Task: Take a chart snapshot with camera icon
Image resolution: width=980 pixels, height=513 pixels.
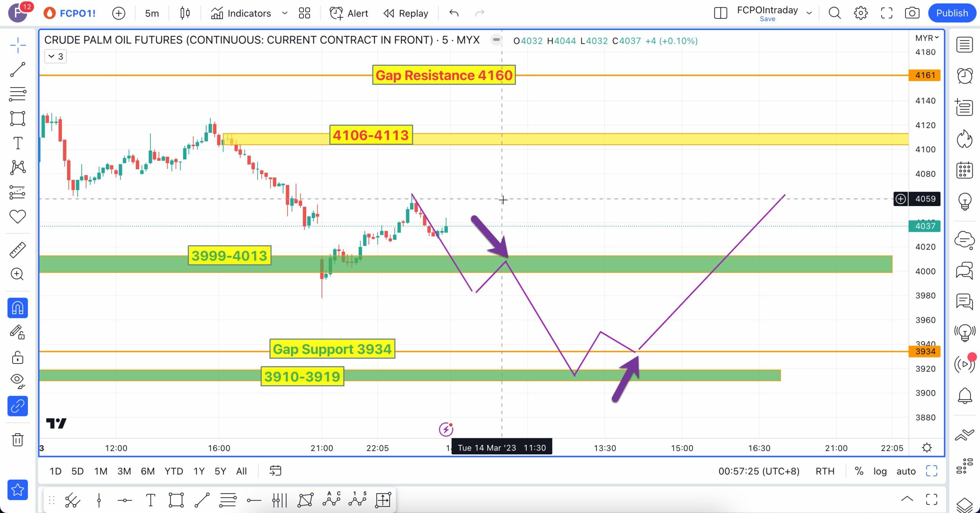Action: 912,13
